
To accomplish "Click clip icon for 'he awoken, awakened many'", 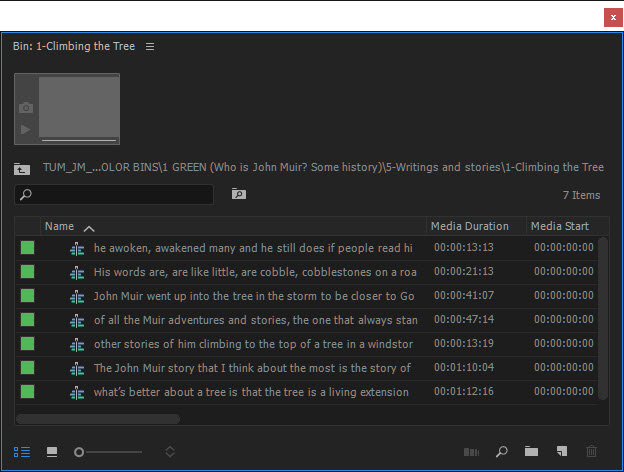I will click(x=77, y=249).
